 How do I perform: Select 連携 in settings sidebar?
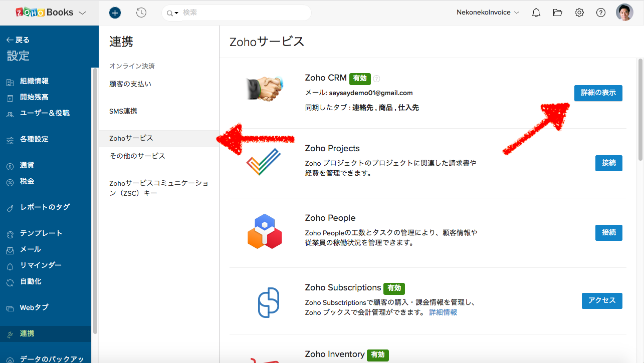coord(46,334)
